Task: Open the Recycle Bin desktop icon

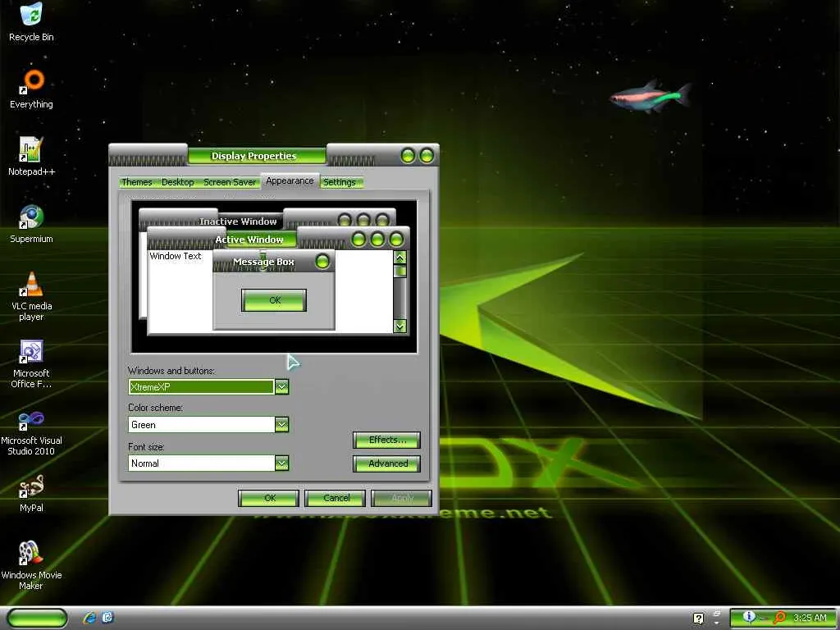Action: [31, 21]
